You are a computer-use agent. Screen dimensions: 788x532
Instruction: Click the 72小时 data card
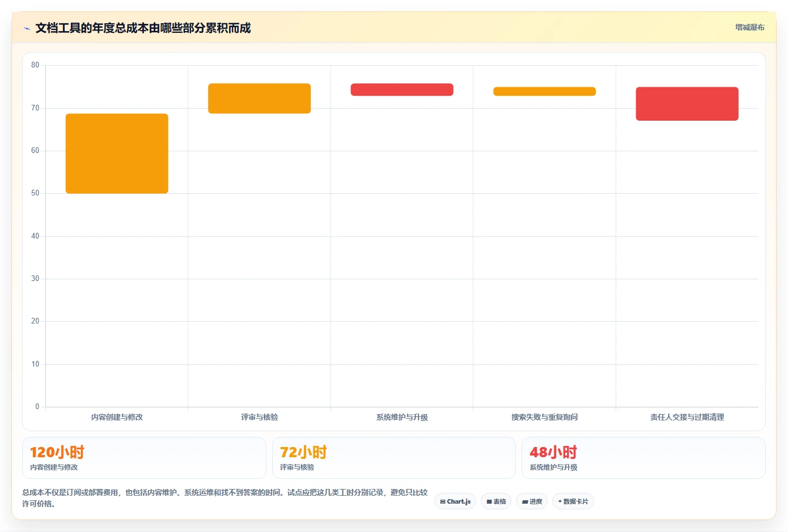[x=394, y=458]
